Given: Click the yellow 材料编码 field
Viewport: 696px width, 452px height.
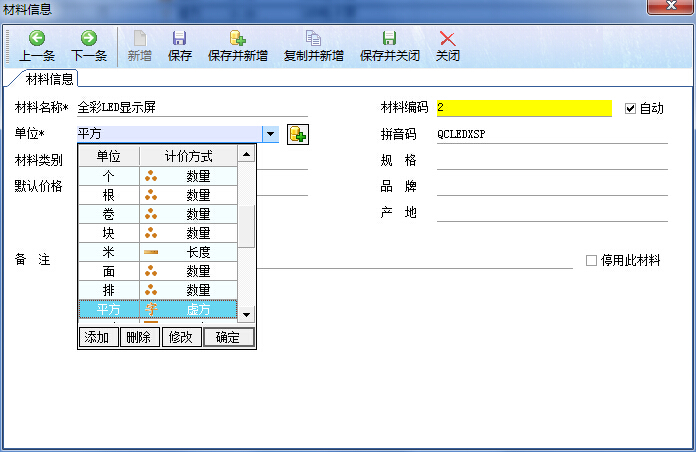Looking at the screenshot, I should pos(523,108).
